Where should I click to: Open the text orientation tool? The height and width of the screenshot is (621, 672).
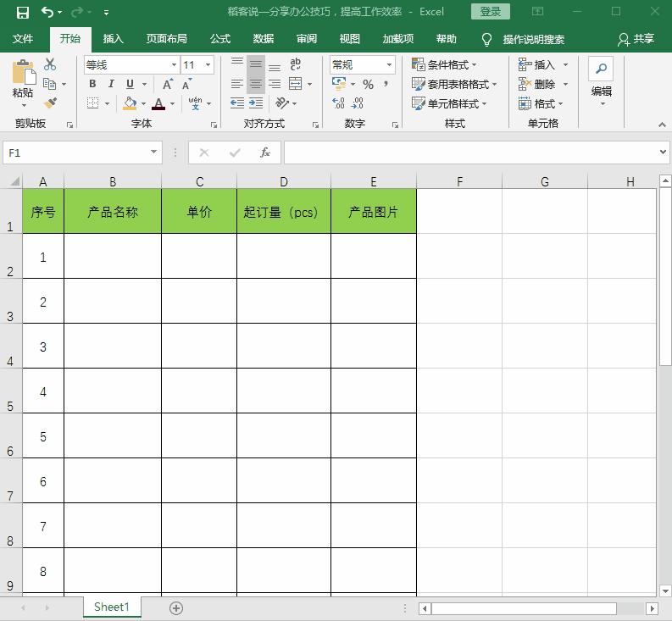[x=282, y=103]
